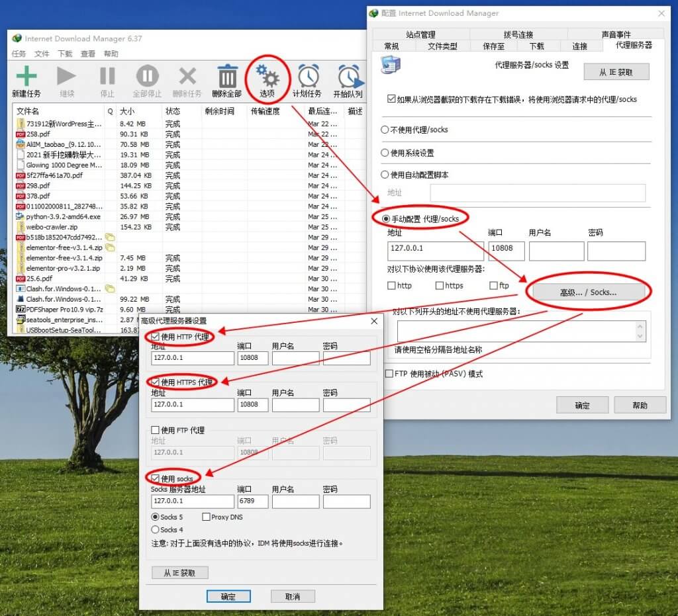This screenshot has height=616, width=678.
Task: Check the https protocol checkbox
Action: click(440, 286)
